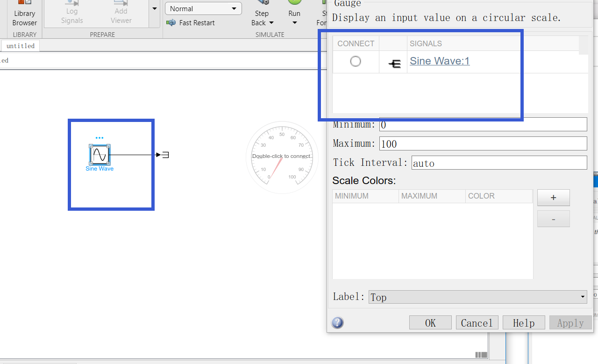Cancel the Gauge dialog
This screenshot has width=598, height=364.
477,323
